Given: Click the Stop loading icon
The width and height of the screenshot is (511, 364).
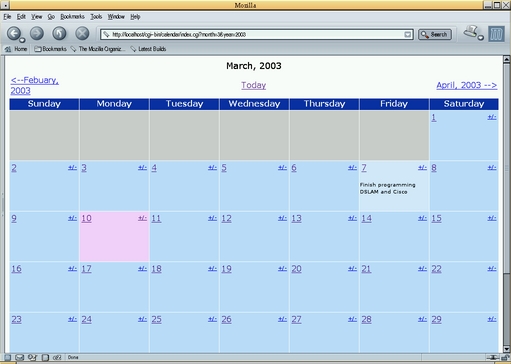Looking at the screenshot, I should tap(82, 33).
